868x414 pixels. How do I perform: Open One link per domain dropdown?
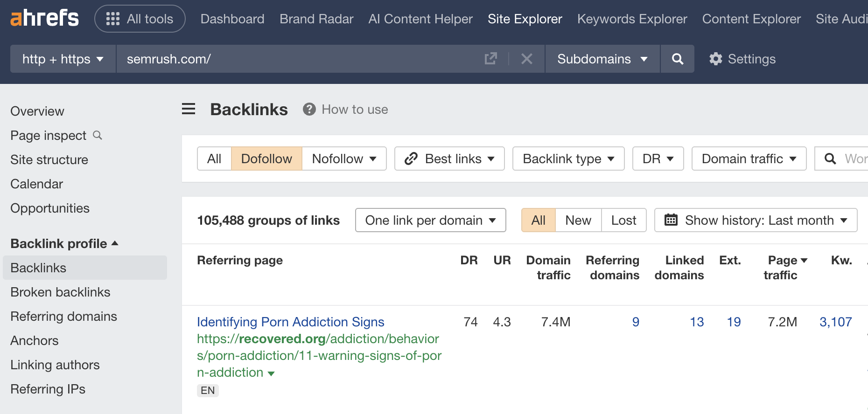[430, 220]
